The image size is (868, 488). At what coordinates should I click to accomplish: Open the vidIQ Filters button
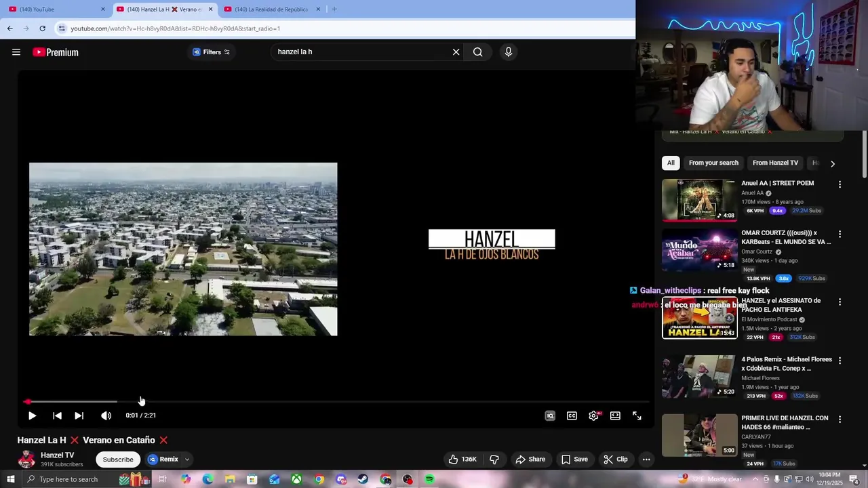point(211,52)
